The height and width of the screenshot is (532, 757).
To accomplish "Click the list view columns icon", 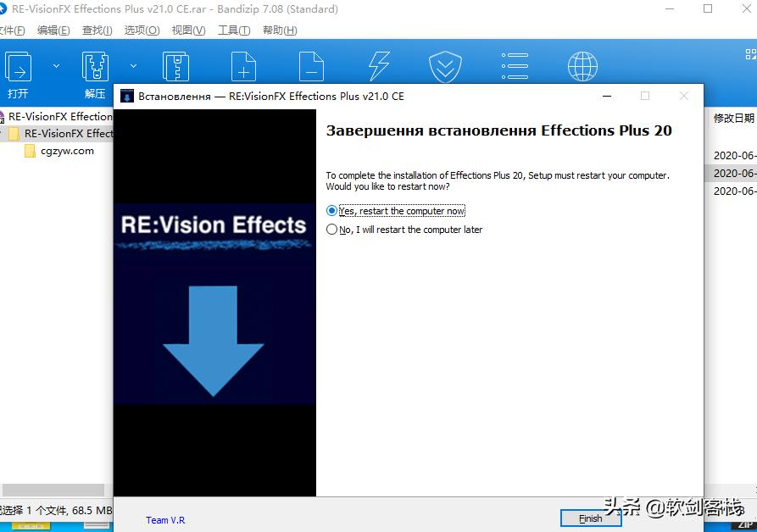I will point(515,67).
